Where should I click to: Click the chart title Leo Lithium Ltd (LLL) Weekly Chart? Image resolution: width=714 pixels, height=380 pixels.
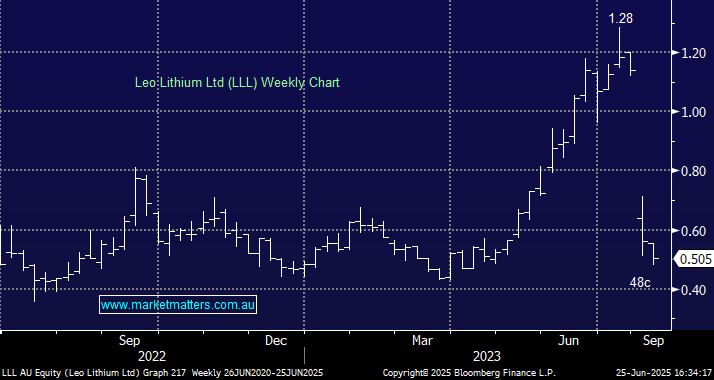pos(237,82)
